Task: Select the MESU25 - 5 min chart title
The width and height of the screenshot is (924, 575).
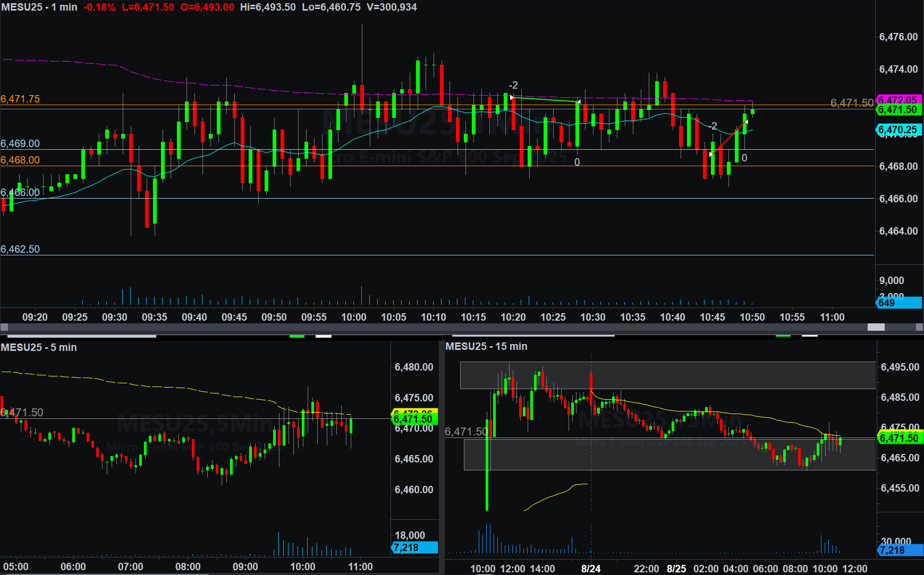Action: (x=39, y=347)
